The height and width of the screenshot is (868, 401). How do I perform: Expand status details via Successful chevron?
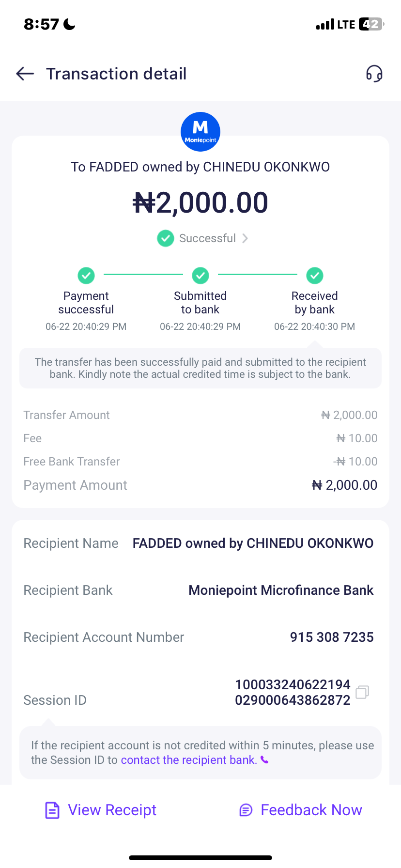tap(245, 238)
